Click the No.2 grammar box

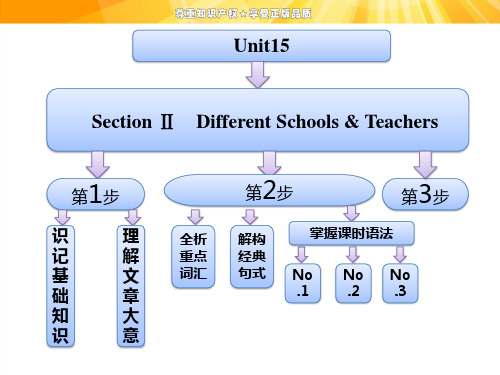353,283
